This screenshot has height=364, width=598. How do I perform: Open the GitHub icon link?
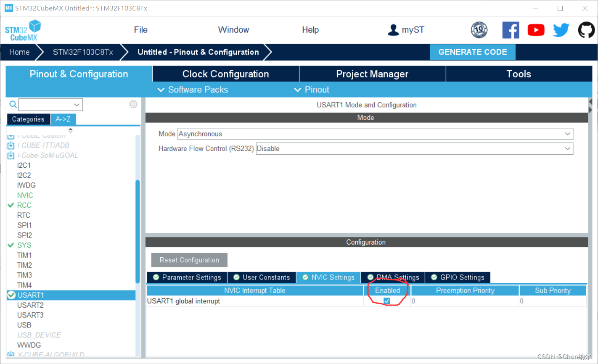point(586,30)
